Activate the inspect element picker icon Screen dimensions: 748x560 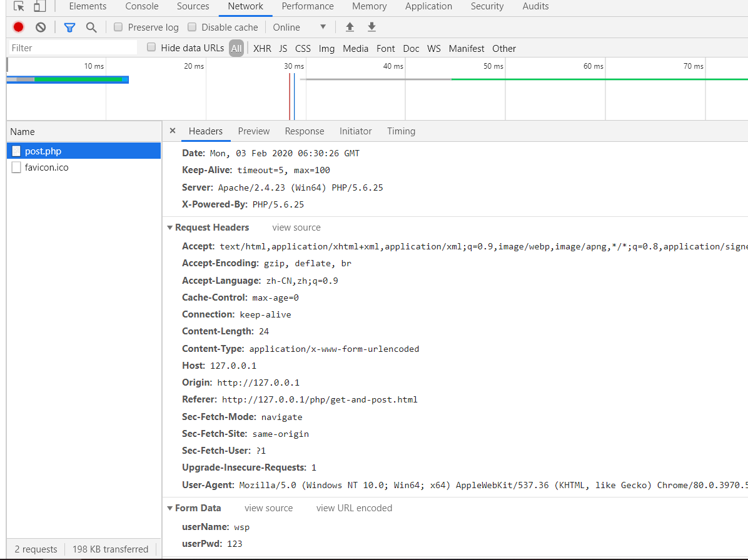(x=19, y=6)
